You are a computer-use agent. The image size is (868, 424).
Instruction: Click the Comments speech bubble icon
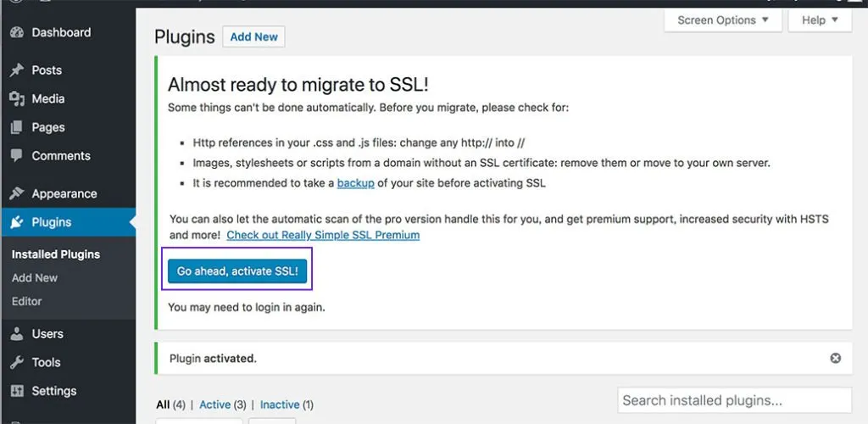[17, 155]
